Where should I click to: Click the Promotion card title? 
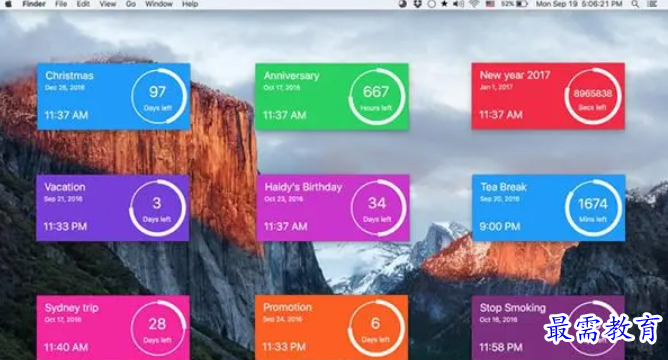pyautogui.click(x=287, y=307)
